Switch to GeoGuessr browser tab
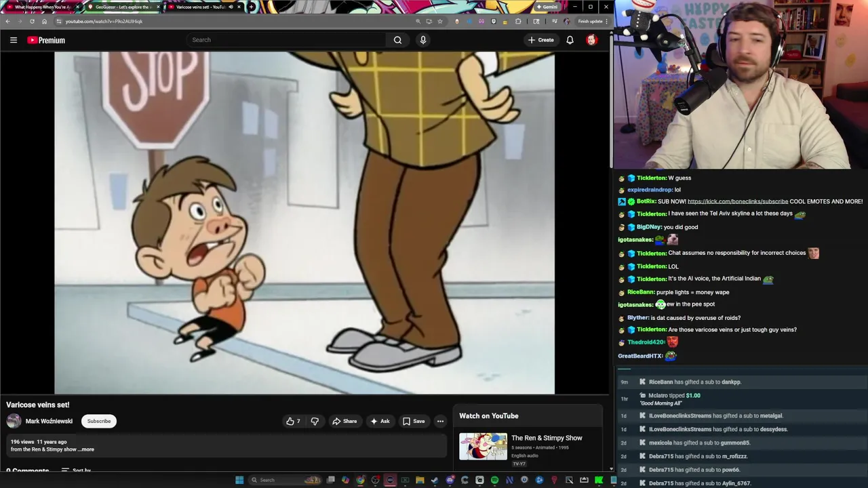The image size is (868, 488). click(x=123, y=7)
